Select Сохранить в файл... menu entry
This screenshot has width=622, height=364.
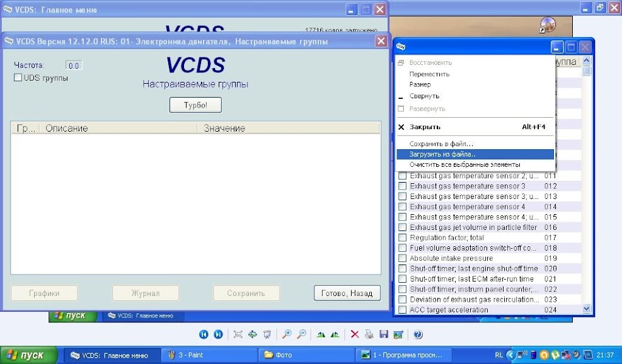[x=475, y=144]
